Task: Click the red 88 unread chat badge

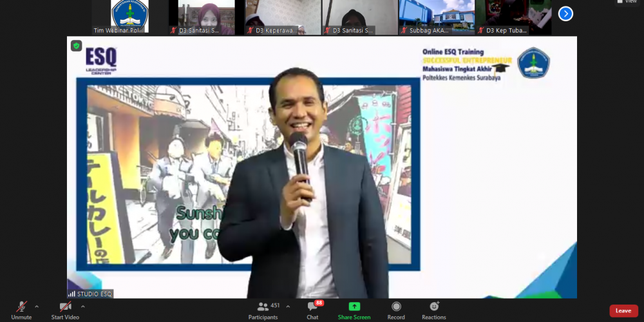Action: point(319,303)
